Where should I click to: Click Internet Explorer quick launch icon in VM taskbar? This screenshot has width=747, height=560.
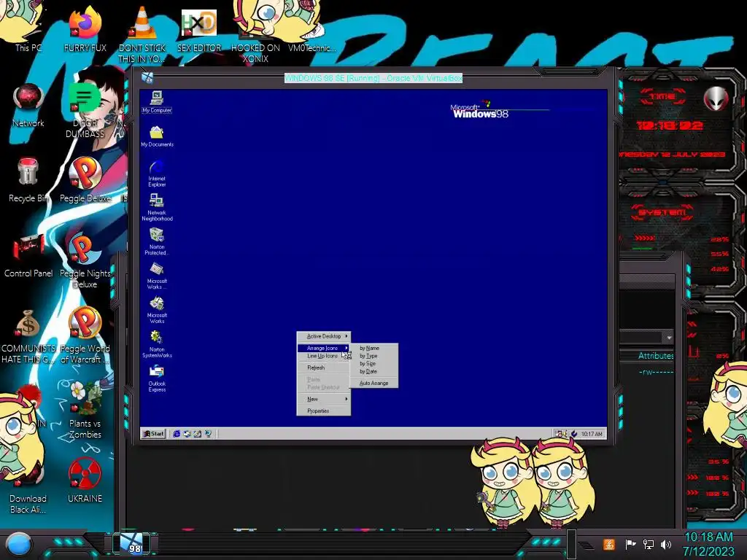177,434
